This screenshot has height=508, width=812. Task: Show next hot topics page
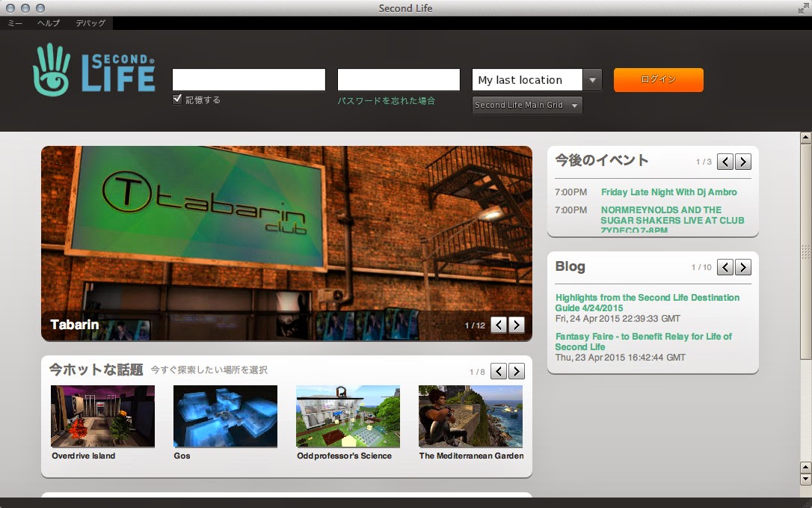517,371
